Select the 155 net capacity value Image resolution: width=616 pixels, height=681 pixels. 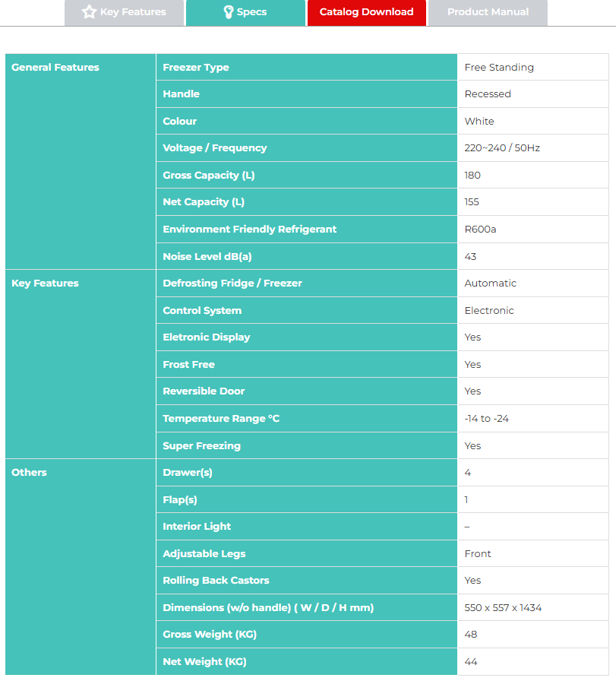point(472,202)
